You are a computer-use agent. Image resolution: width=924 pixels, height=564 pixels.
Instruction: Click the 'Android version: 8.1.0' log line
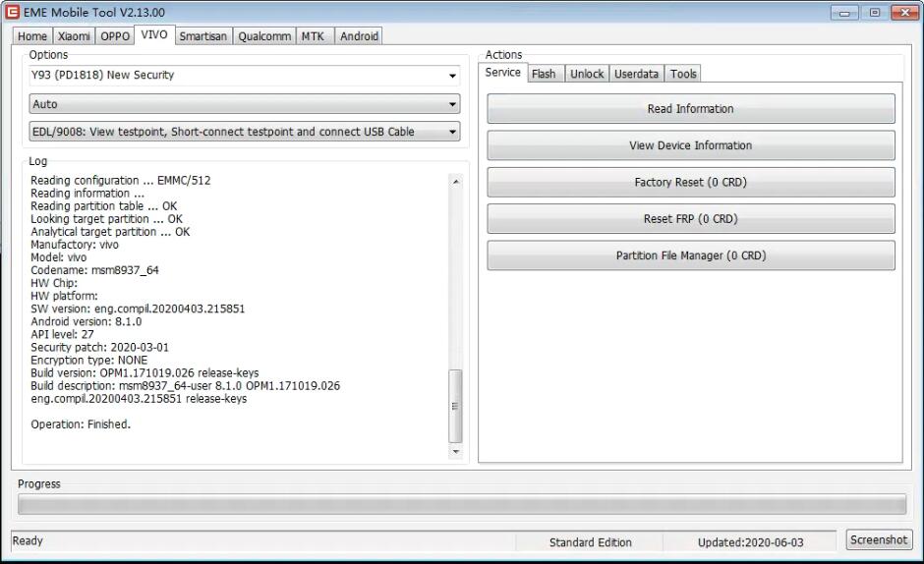[x=87, y=321]
